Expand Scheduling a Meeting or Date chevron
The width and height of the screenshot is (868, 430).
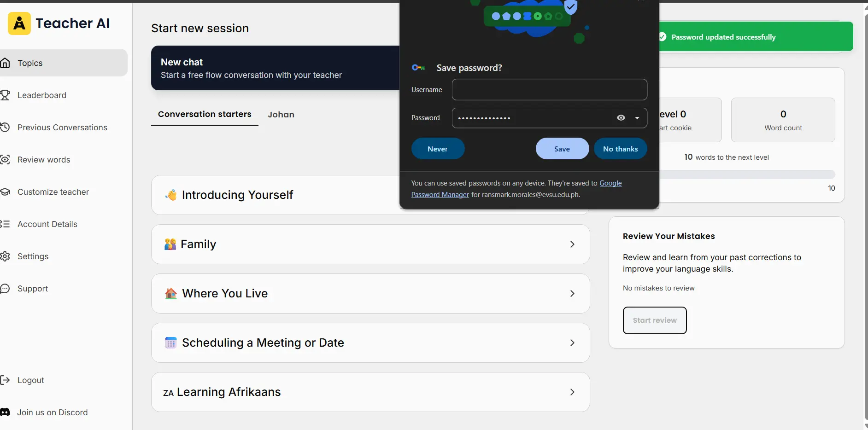572,343
